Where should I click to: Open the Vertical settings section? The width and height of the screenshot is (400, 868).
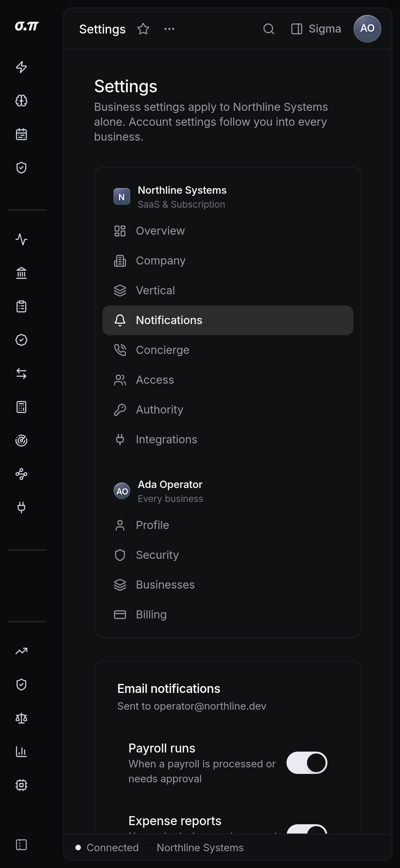coord(228,291)
